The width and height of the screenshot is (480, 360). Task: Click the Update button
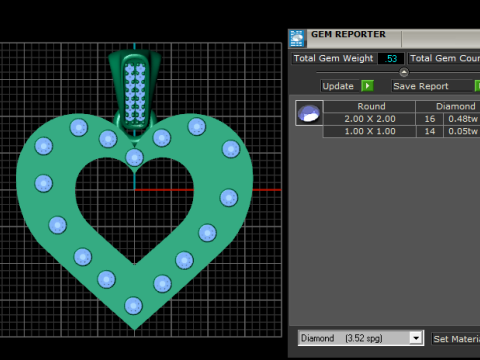[340, 86]
